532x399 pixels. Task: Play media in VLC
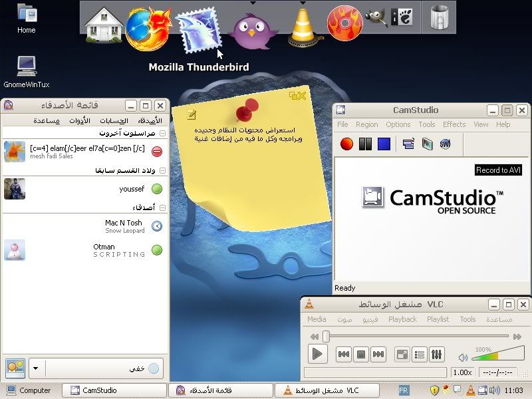click(317, 354)
